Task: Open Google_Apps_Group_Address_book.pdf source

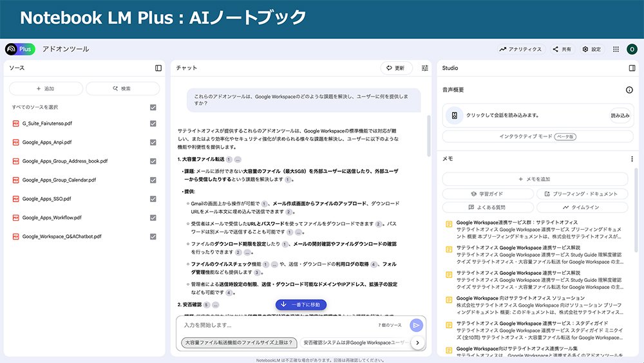Action: point(65,162)
